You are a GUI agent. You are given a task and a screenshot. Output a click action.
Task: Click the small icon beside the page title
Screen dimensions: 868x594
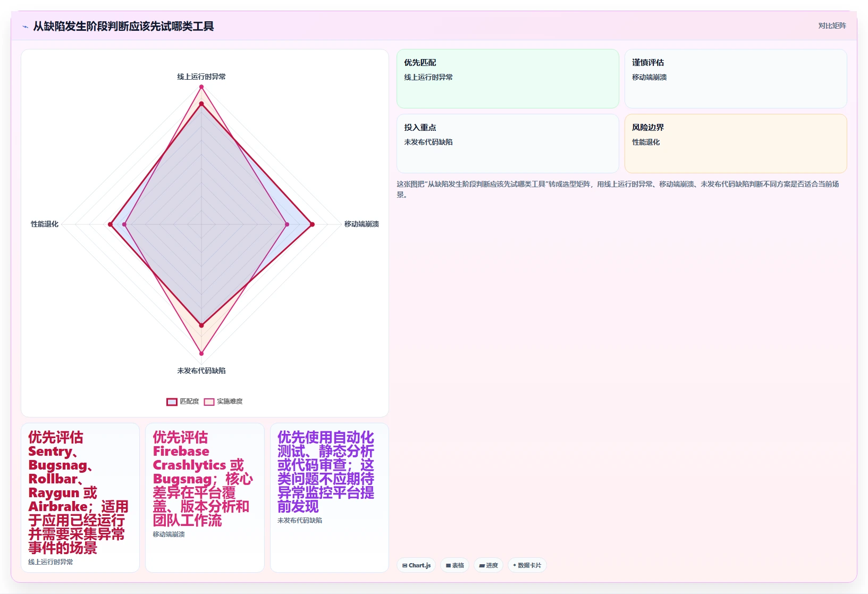click(25, 27)
